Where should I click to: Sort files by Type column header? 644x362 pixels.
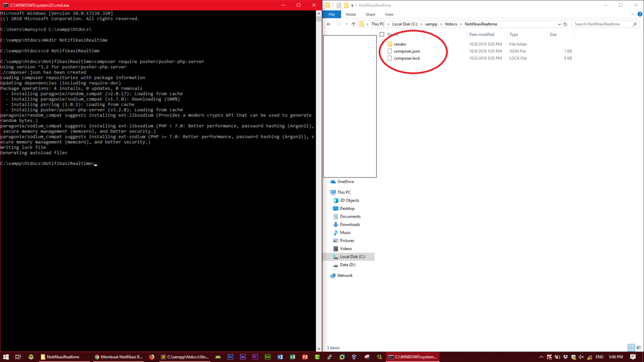pos(514,35)
